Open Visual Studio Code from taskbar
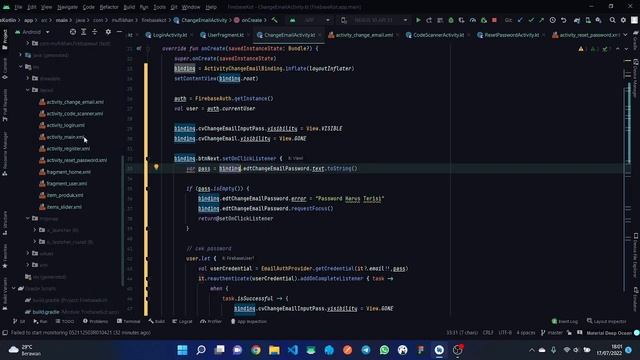This screenshot has width=640, height=360. (x=293, y=350)
